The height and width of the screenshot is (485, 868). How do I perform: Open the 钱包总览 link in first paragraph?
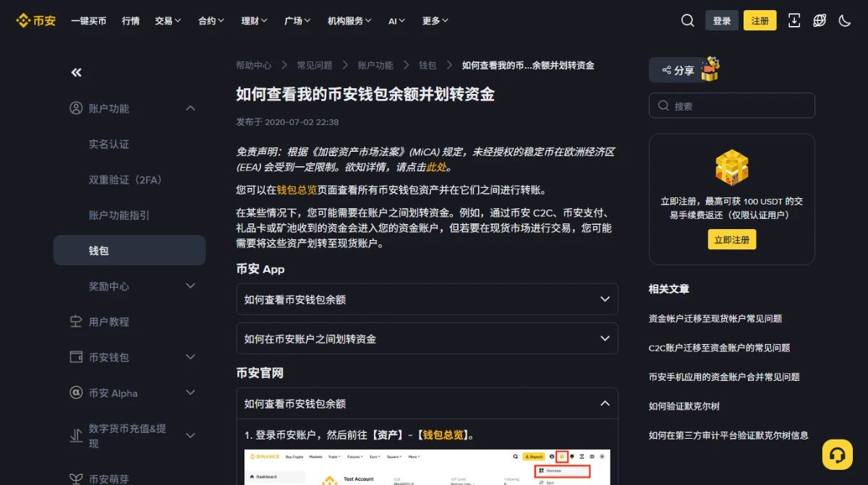point(297,190)
